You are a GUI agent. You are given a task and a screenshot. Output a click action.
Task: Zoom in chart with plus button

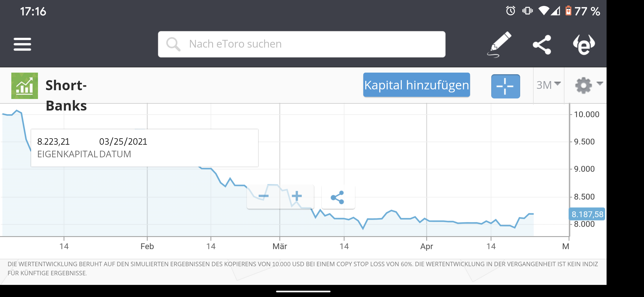pos(297,196)
